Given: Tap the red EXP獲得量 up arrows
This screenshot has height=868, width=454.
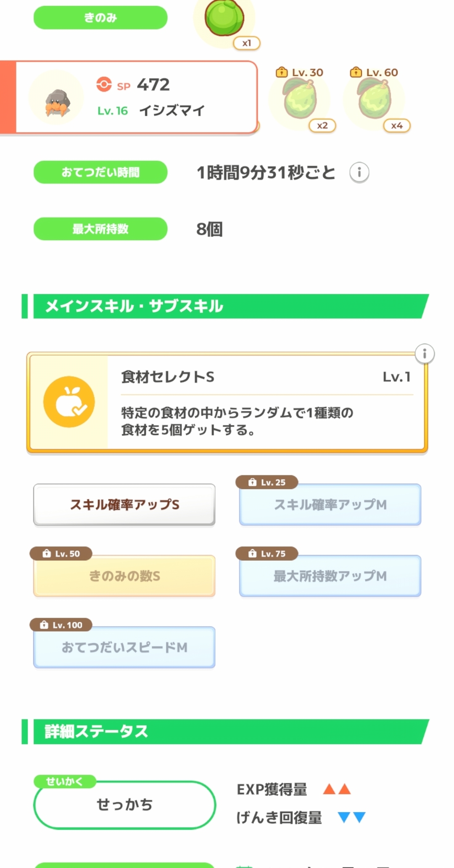Looking at the screenshot, I should pos(337,789).
